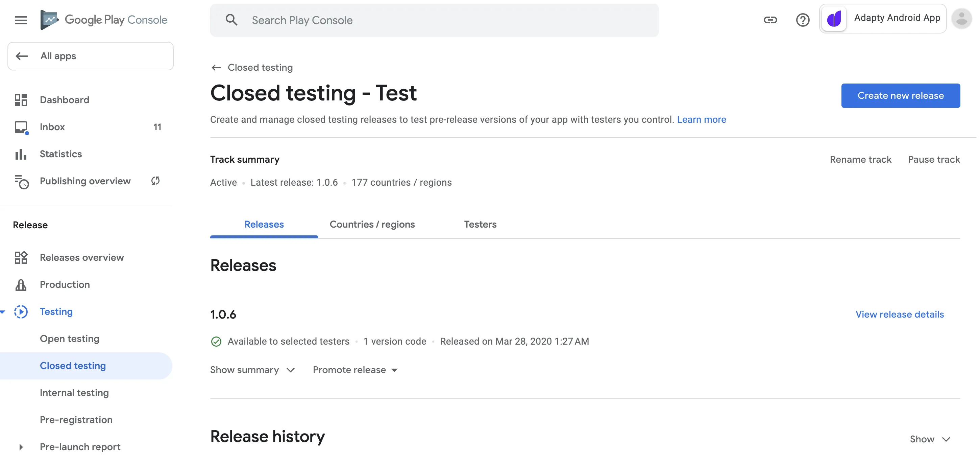The image size is (980, 464).
Task: Click the Dashboard icon in sidebar
Action: [21, 100]
